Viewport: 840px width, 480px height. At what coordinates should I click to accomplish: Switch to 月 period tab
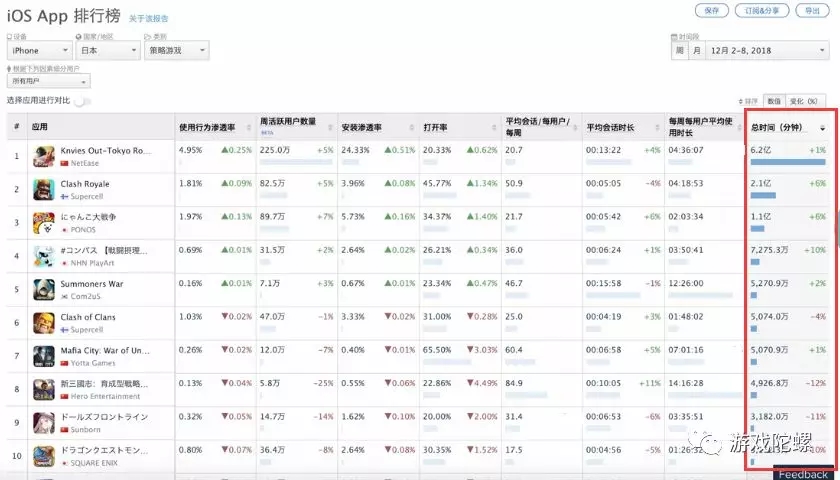click(696, 50)
